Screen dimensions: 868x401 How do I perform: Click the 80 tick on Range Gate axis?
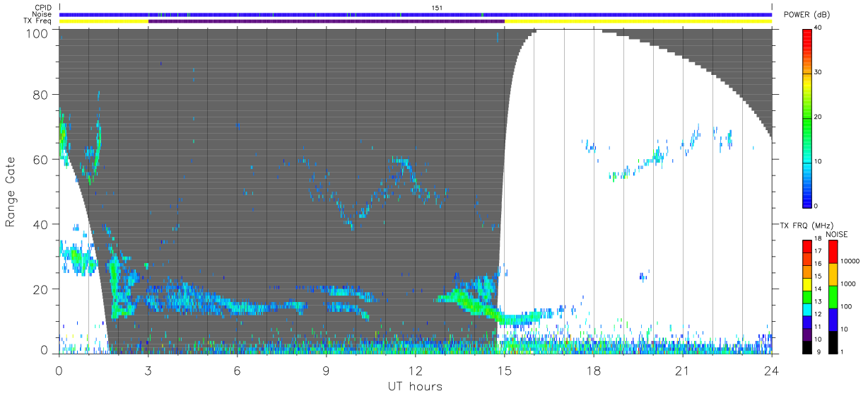click(40, 95)
